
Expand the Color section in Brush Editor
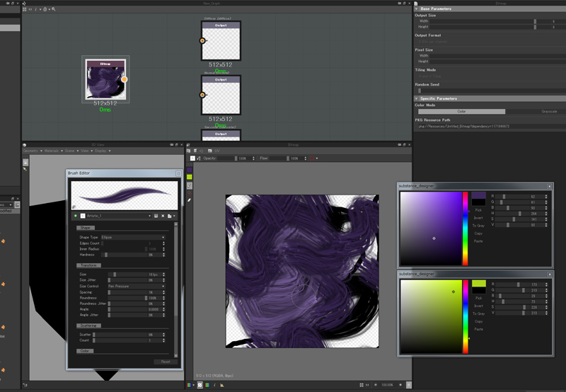pyautogui.click(x=85, y=351)
